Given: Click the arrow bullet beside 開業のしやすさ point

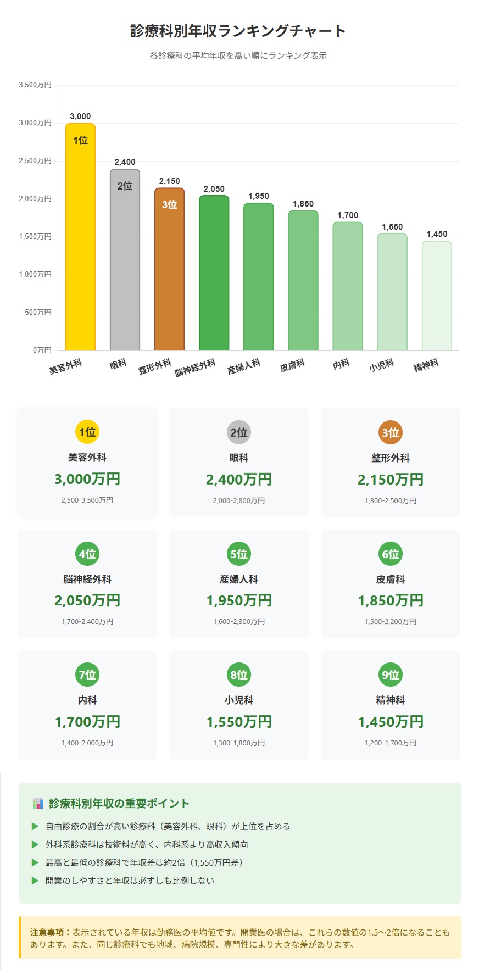Looking at the screenshot, I should click(35, 881).
